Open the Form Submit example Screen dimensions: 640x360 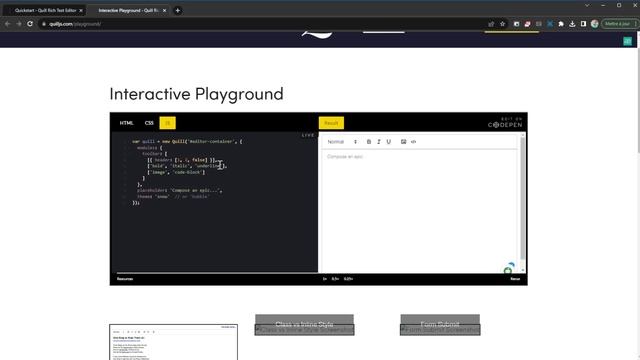point(440,325)
